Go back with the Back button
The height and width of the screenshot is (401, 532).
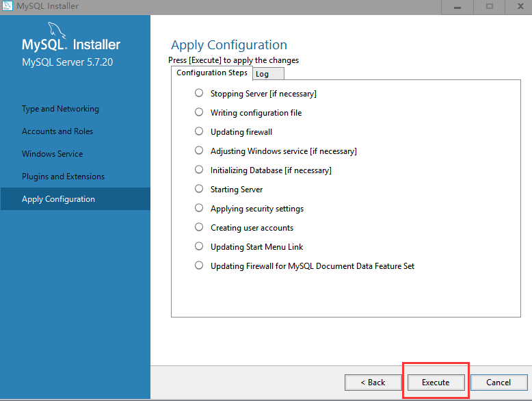pos(373,383)
